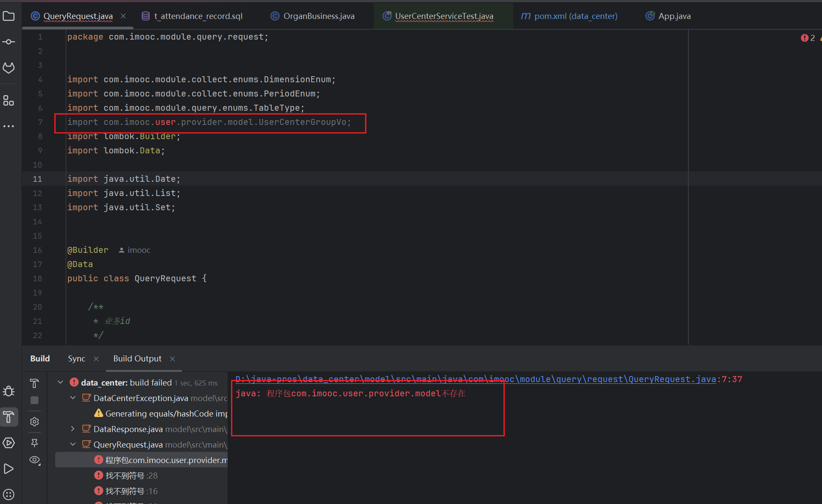This screenshot has width=822, height=504.
Task: Click the imooc author hint above @Builder
Action: point(134,250)
